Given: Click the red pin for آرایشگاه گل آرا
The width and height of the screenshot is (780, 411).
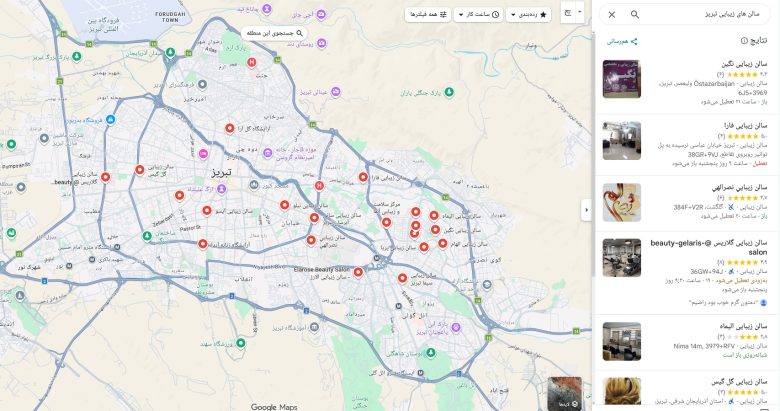Looking at the screenshot, I should click(x=229, y=128).
